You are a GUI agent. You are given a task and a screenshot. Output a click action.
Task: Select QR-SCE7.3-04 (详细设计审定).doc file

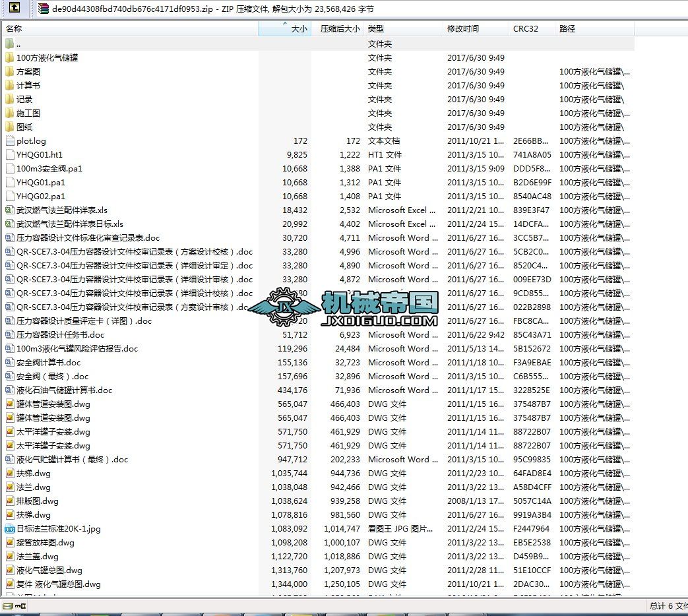[x=135, y=265]
